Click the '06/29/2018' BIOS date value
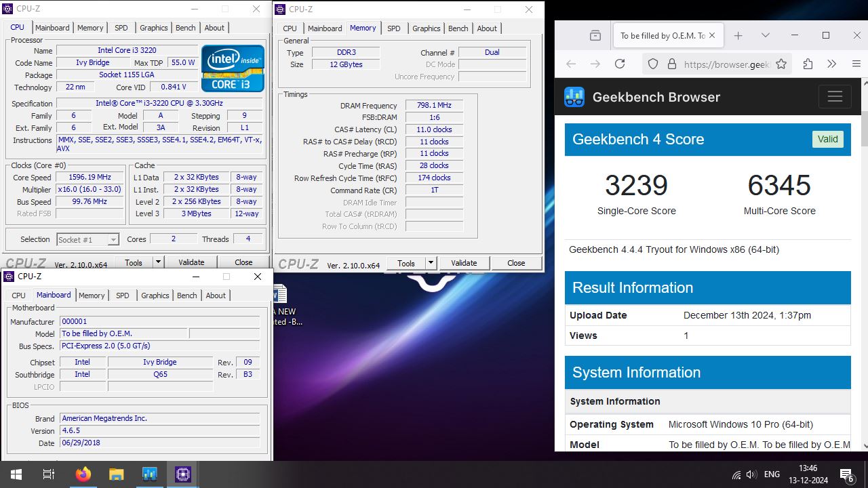 point(160,443)
